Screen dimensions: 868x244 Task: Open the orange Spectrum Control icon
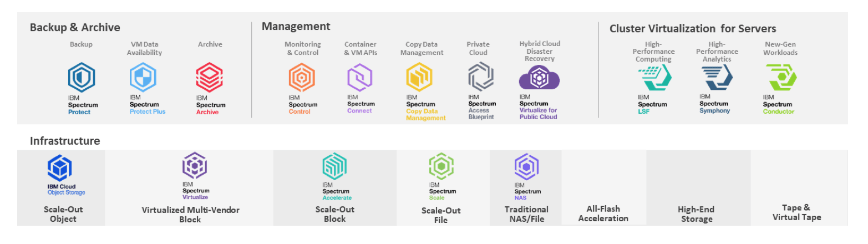[x=302, y=77]
